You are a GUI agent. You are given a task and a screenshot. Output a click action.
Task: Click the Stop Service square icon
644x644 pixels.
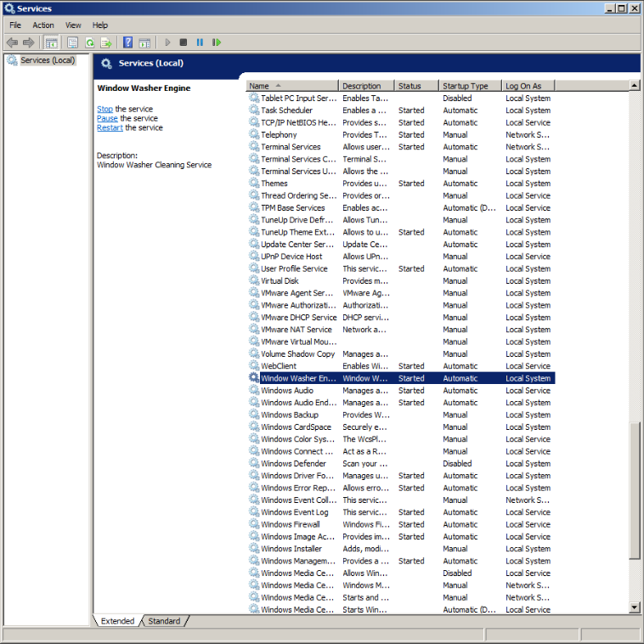click(x=184, y=42)
